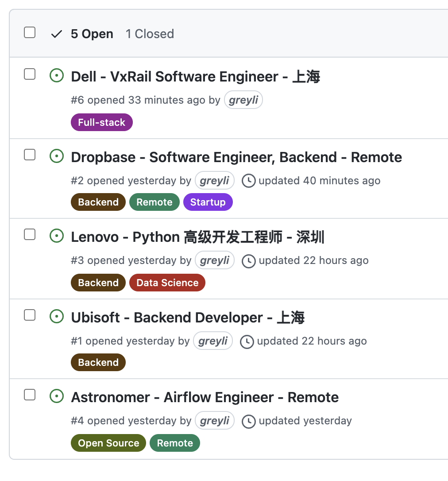
Task: Click the open issue icon next to Lenovo
Action: 57,236
